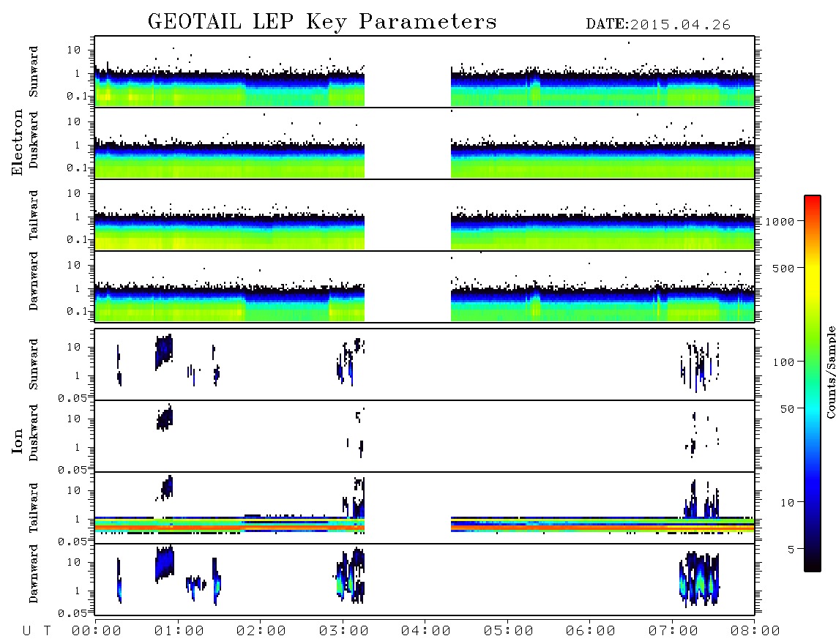Click the 'Electron' group axis label
Viewport: 836px width, 644px height.
point(17,143)
